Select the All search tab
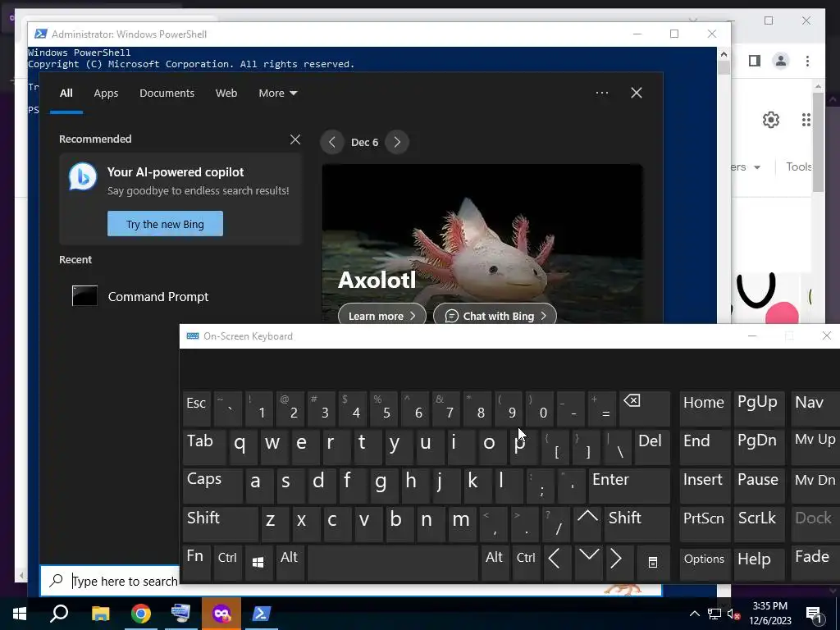Image resolution: width=840 pixels, height=630 pixels. pos(66,94)
